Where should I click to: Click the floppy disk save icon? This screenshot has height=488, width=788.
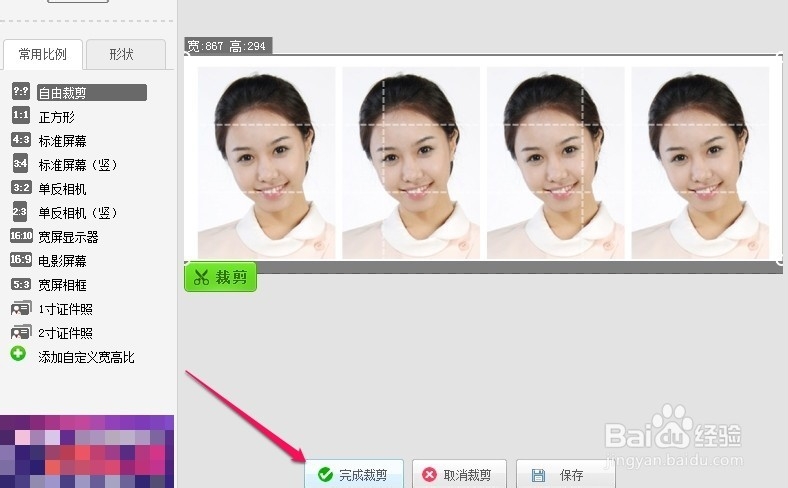point(538,475)
